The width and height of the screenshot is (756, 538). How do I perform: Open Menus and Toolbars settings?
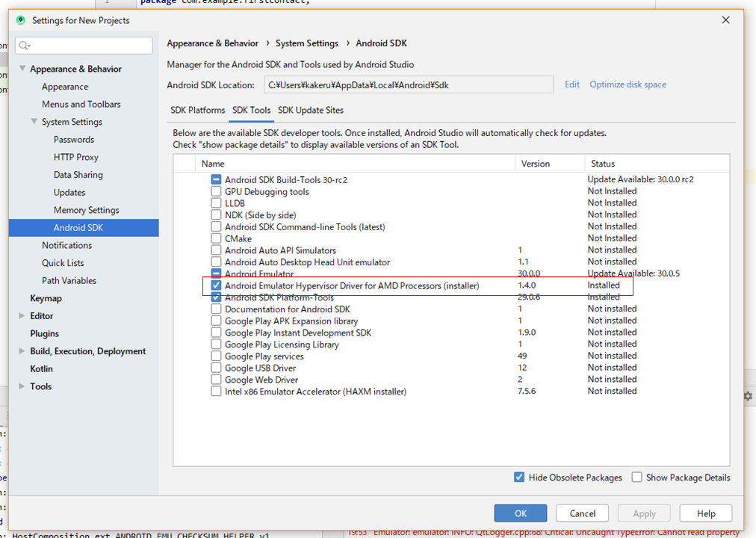click(81, 104)
